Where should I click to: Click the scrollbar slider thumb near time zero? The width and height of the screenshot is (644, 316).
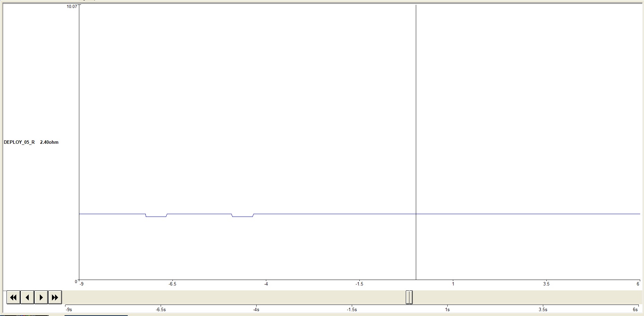point(410,297)
